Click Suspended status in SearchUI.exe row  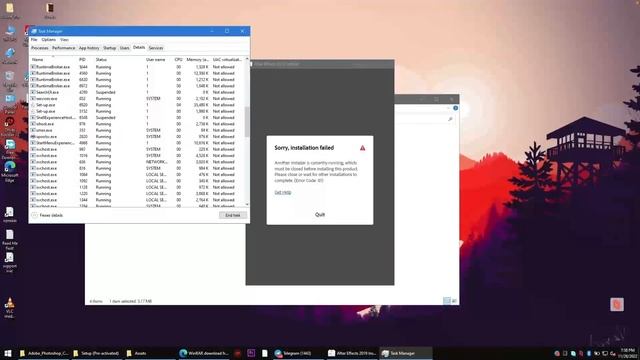105,92
